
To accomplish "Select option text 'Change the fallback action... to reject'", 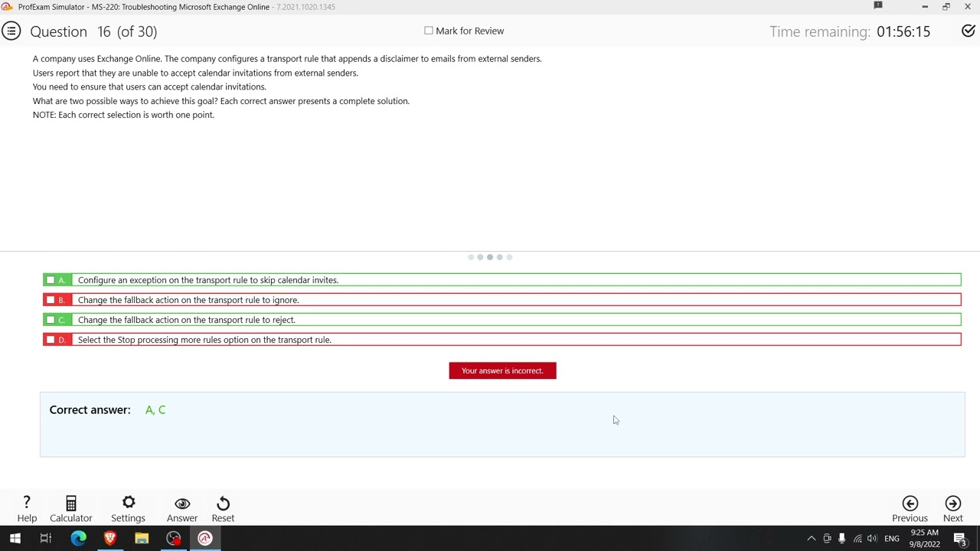I will 187,320.
